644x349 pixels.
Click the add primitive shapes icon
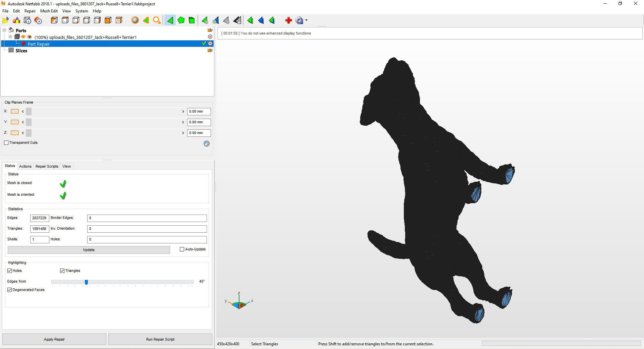tap(16, 20)
